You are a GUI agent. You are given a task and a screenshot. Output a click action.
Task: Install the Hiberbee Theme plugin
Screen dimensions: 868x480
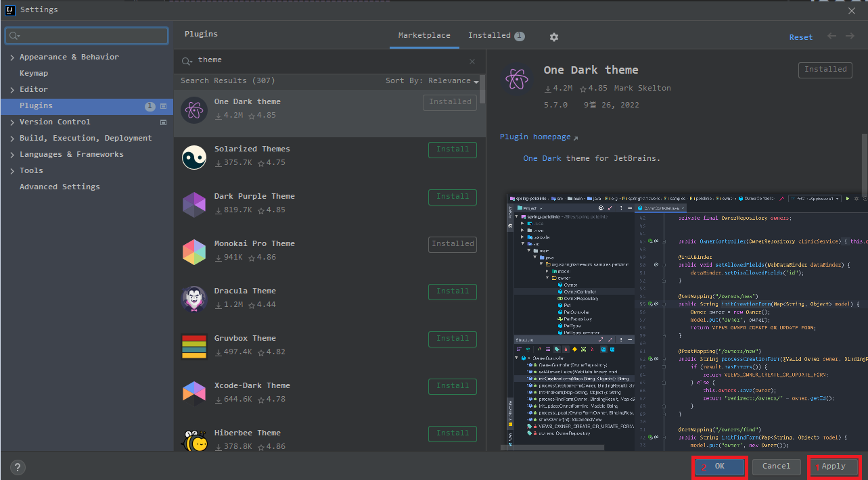[x=453, y=433]
